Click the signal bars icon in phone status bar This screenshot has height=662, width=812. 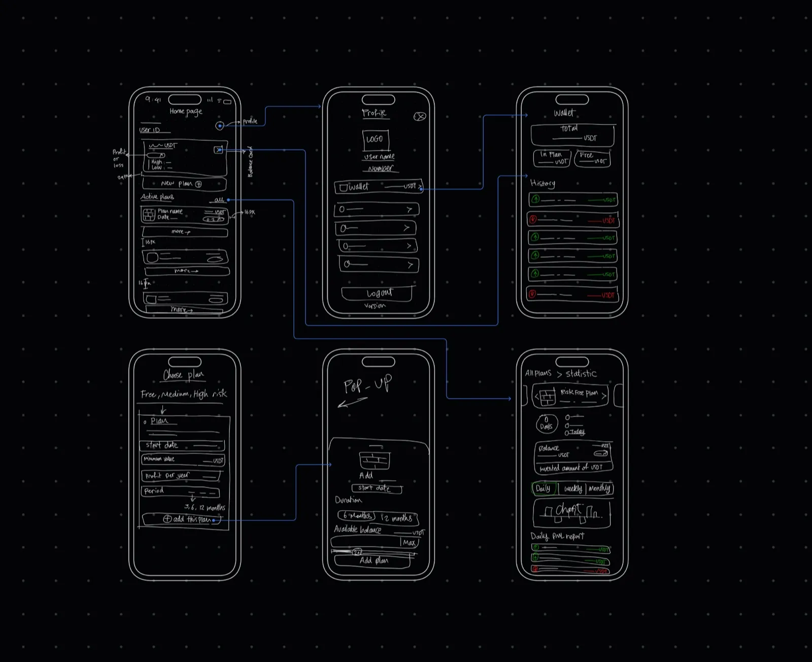(x=210, y=100)
